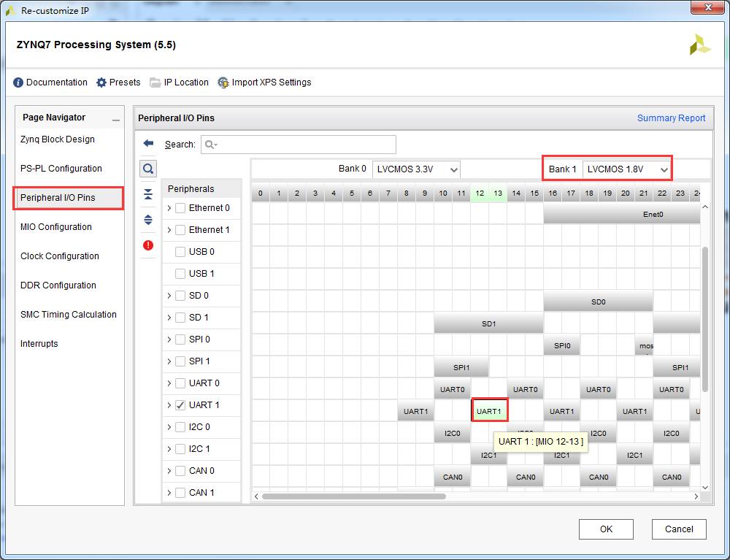Open the Summary Report link
This screenshot has width=730, height=560.
pyautogui.click(x=671, y=118)
